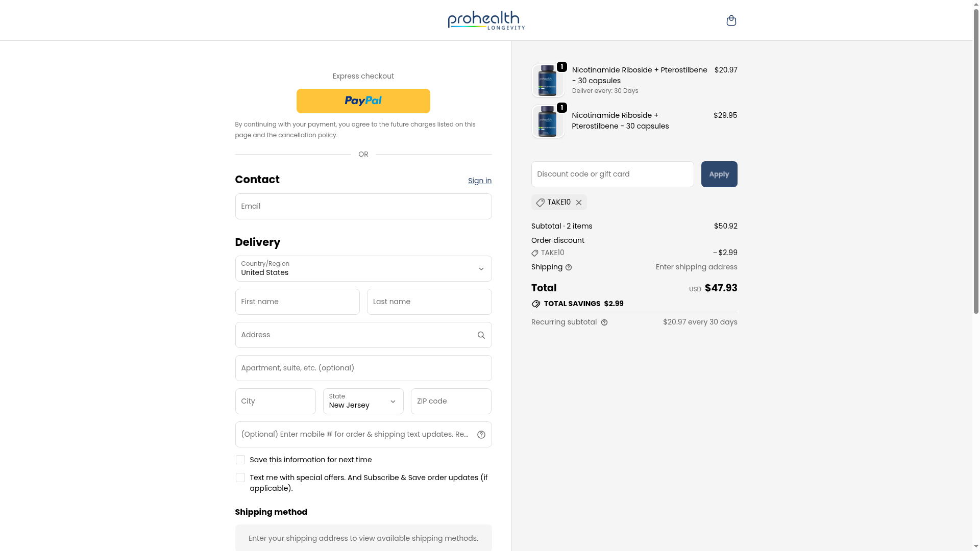Screen dimensions: 980x551
Task: Click the mobile number help icon
Action: point(481,435)
